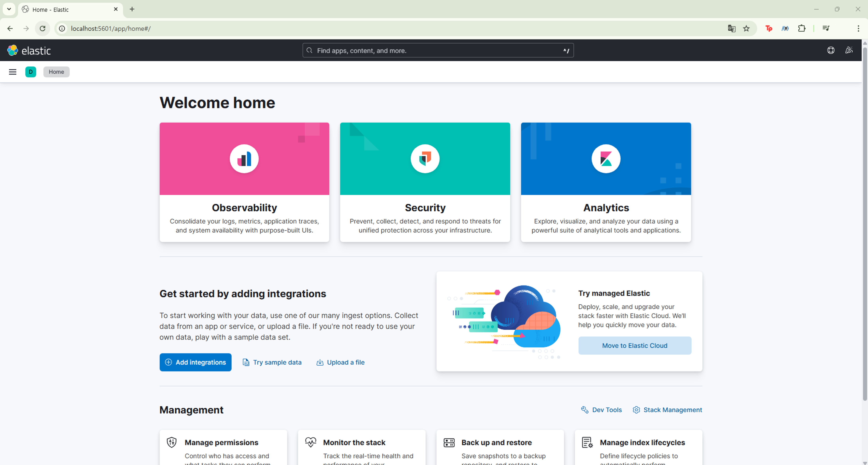
Task: Open the newsfeed celebration icon
Action: pos(849,51)
